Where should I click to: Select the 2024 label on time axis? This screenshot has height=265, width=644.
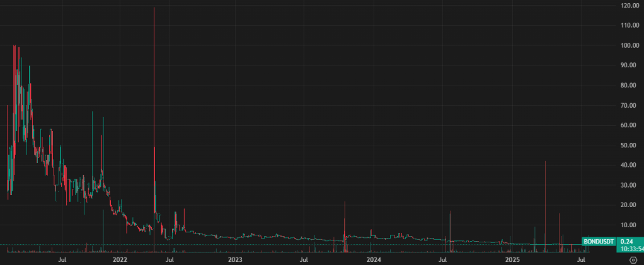click(374, 259)
